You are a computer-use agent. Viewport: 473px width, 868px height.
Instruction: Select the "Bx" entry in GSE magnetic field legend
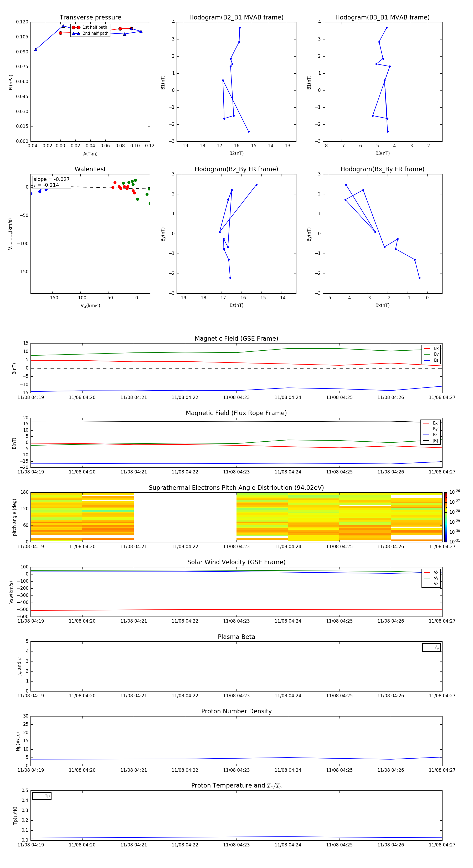(x=431, y=349)
